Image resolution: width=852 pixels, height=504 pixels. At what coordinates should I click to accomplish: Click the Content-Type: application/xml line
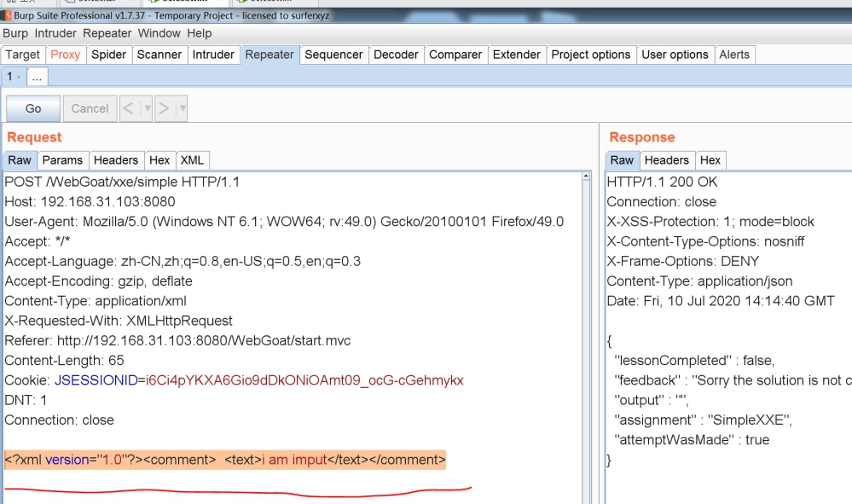click(x=96, y=301)
